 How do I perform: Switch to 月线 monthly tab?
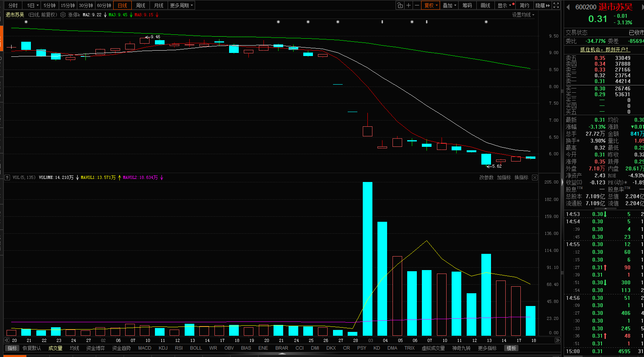click(x=159, y=5)
